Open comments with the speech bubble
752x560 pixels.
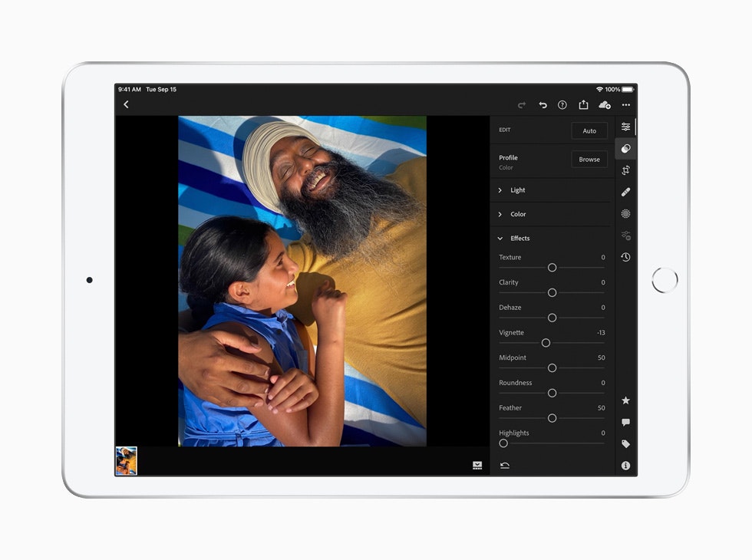[625, 422]
